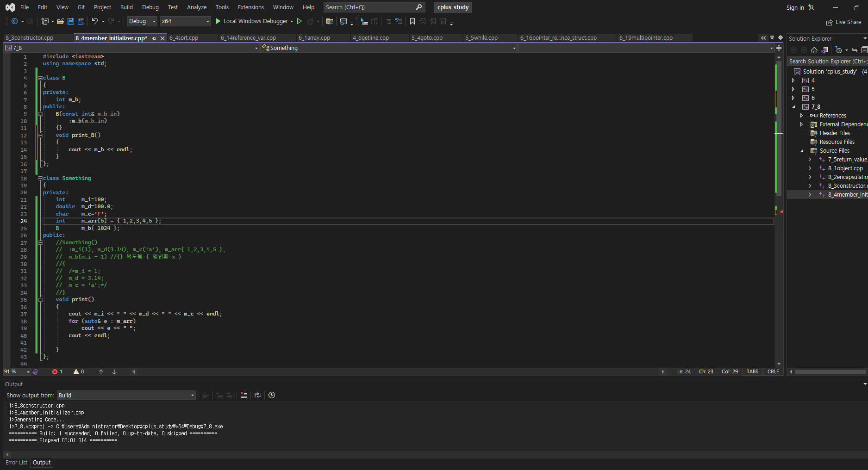Open the editor tab settings gear
Image resolution: width=868 pixels, height=470 pixels.
tap(781, 38)
